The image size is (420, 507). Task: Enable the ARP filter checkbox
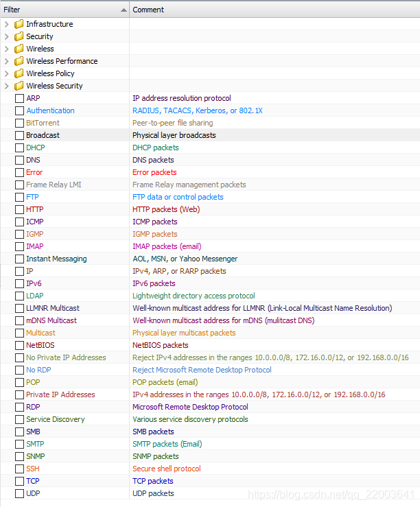19,98
